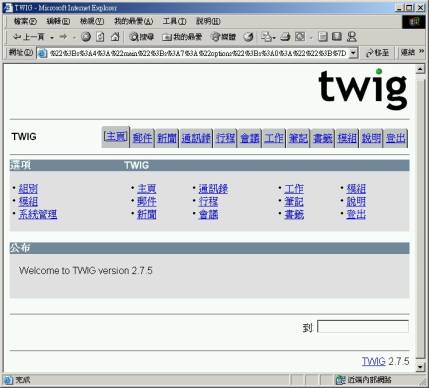Open the 檔案 (File) menu

point(25,21)
